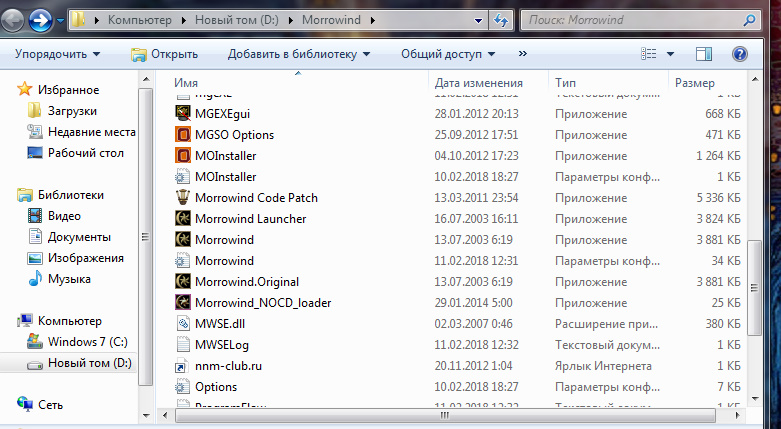The height and width of the screenshot is (429, 781).
Task: Select the Morrowind configuration settings icon
Action: tap(183, 260)
